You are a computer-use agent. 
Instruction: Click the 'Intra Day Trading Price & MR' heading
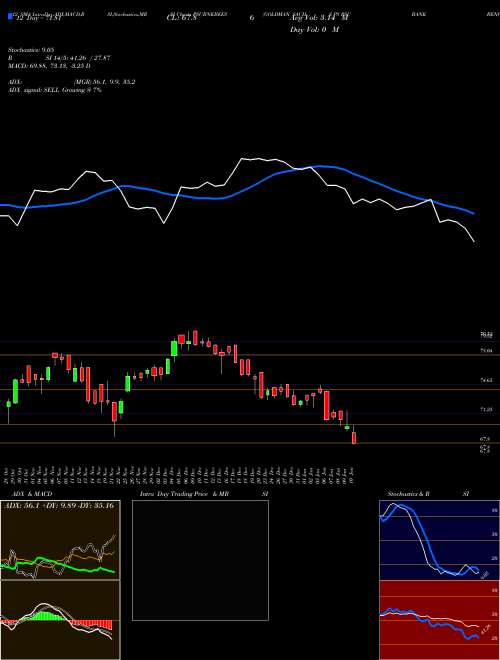[184, 494]
